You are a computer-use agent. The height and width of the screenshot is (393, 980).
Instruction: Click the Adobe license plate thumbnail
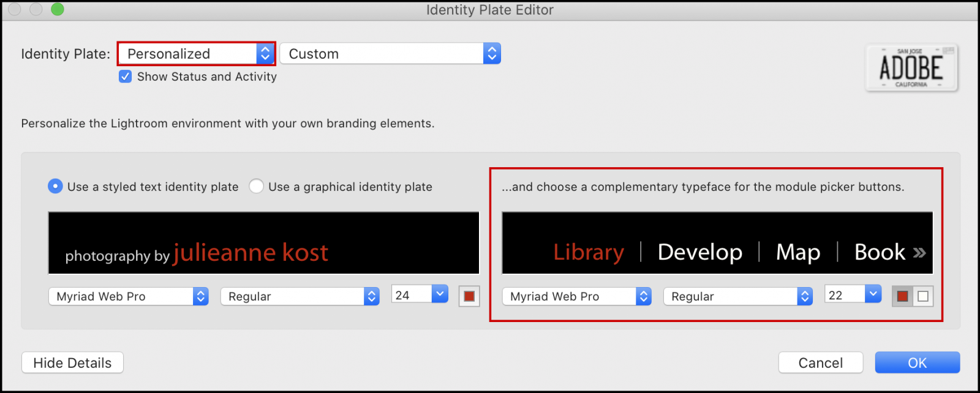[x=911, y=68]
